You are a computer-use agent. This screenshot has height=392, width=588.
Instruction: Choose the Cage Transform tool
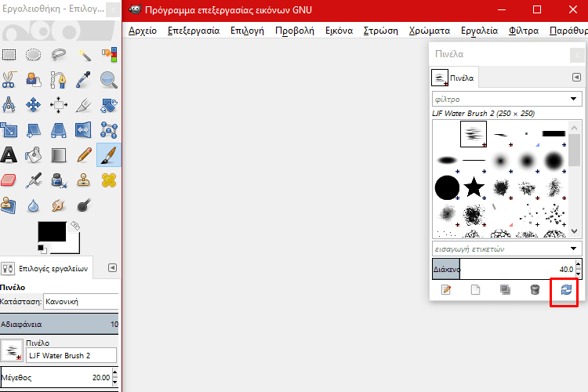click(109, 130)
